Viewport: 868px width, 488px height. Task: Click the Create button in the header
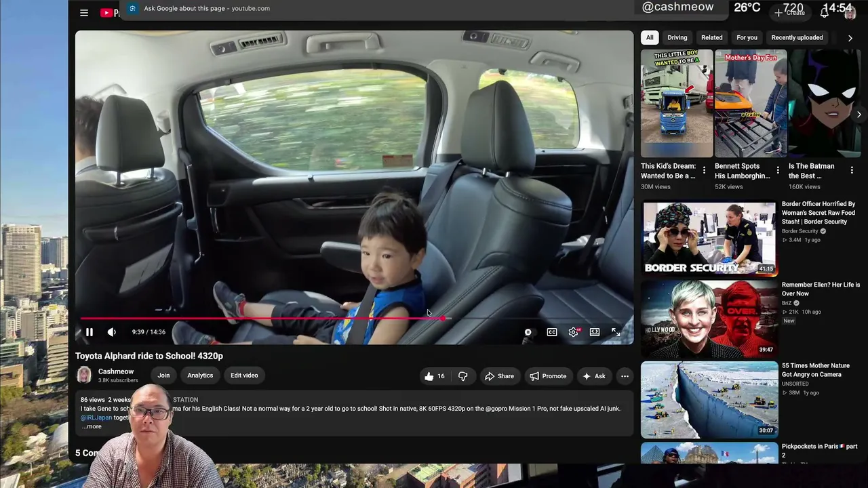pos(791,12)
